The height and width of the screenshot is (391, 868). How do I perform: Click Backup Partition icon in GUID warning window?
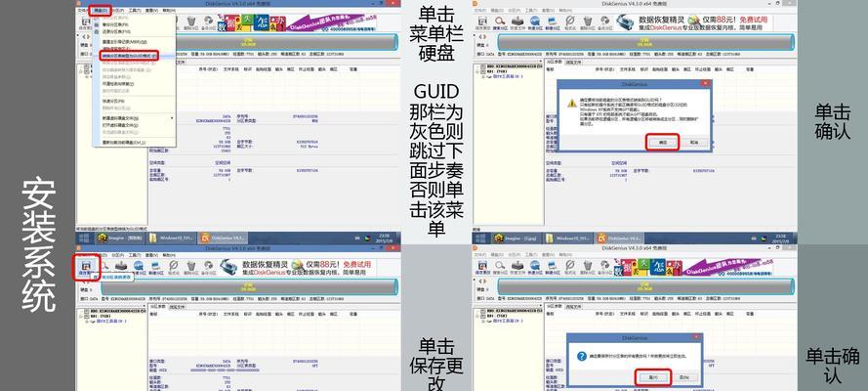[x=605, y=23]
